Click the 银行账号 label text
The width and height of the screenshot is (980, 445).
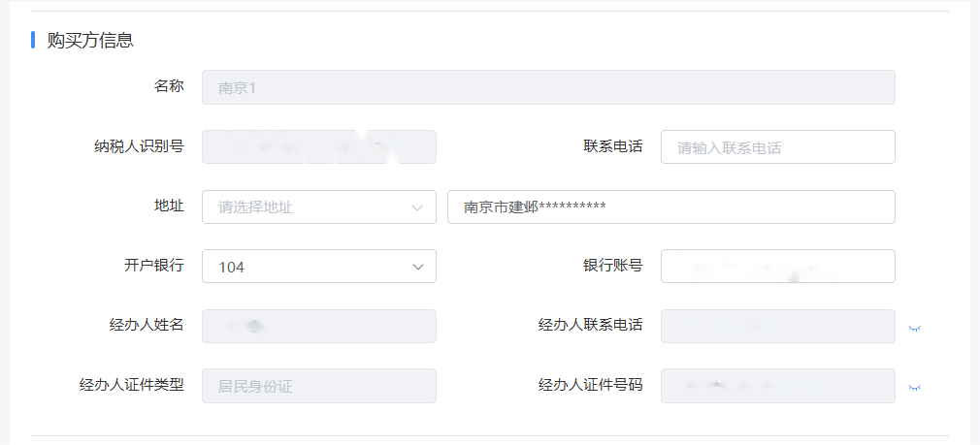pos(612,266)
